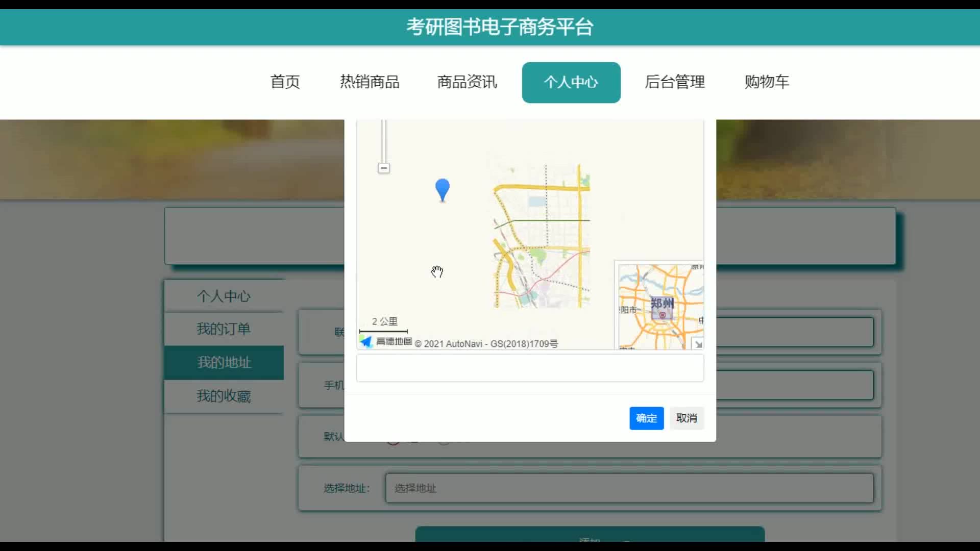Go to 热销商品 tab
Screen dimensions: 980x551
370,82
